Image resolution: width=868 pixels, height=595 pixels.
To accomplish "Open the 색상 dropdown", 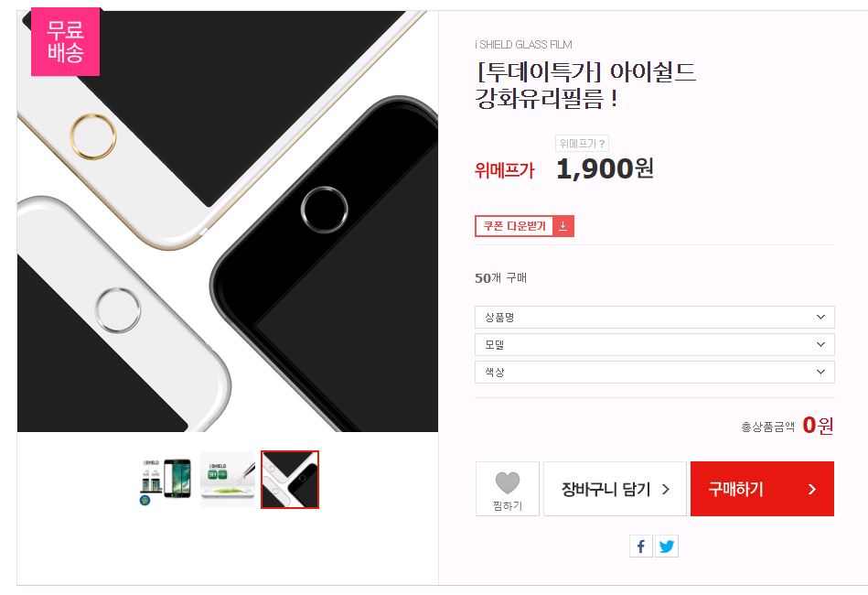I will [654, 372].
